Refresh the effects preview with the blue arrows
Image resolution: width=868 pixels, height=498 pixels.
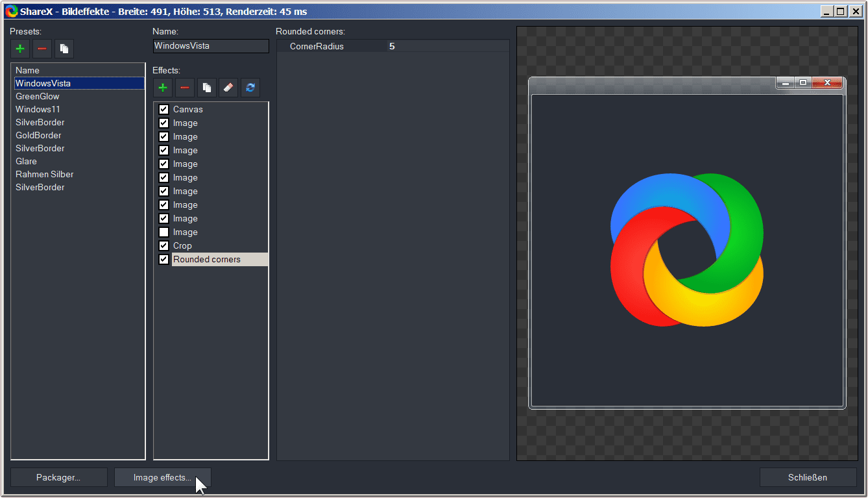(x=250, y=88)
